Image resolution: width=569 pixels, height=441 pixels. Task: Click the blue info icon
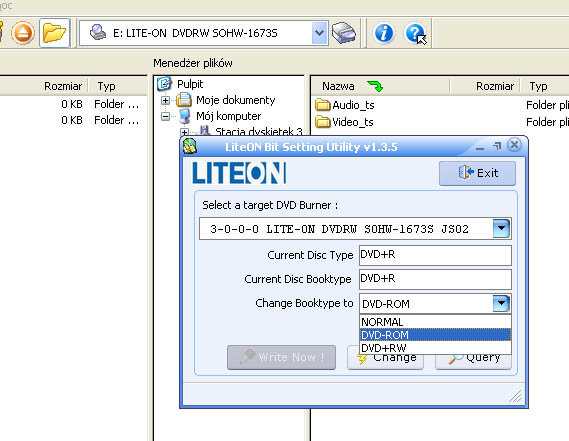(x=384, y=33)
